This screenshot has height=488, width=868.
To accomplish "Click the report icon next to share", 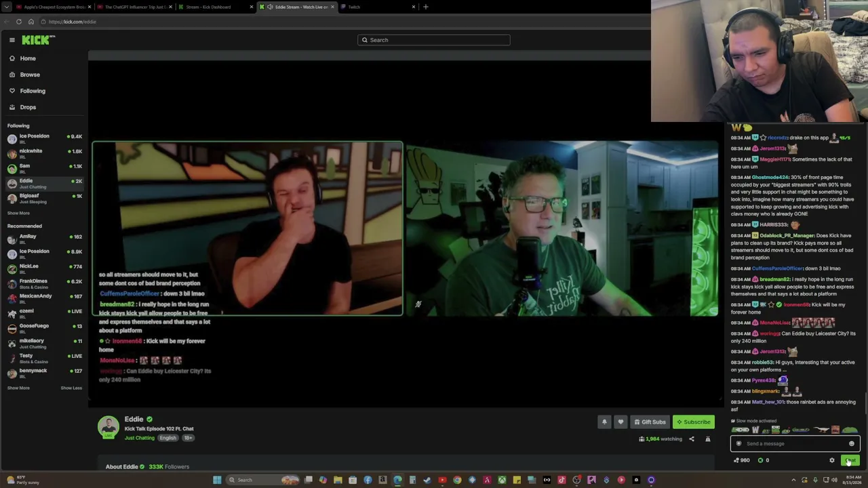I will click(708, 439).
